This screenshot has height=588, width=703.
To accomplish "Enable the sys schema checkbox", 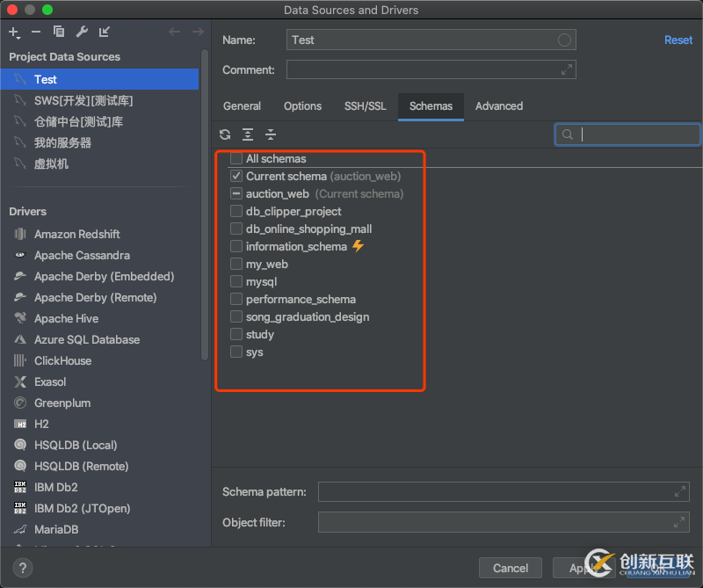I will pos(236,352).
